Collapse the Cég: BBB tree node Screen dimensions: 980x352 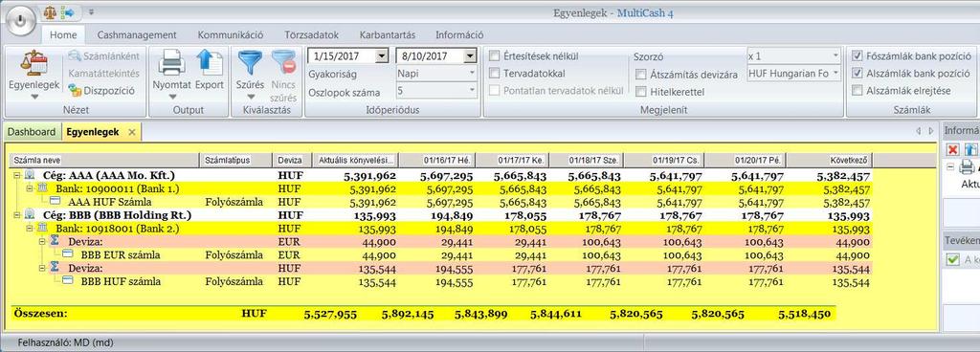[x=16, y=215]
